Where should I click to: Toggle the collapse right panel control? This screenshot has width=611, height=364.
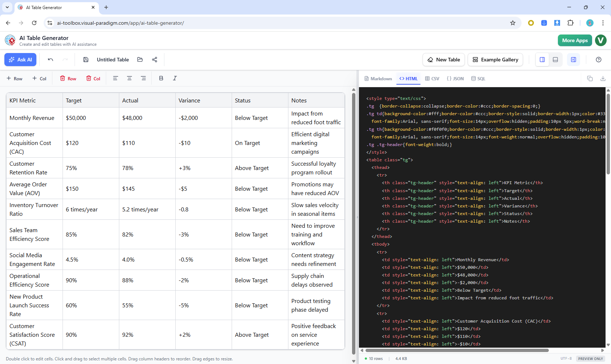[573, 60]
